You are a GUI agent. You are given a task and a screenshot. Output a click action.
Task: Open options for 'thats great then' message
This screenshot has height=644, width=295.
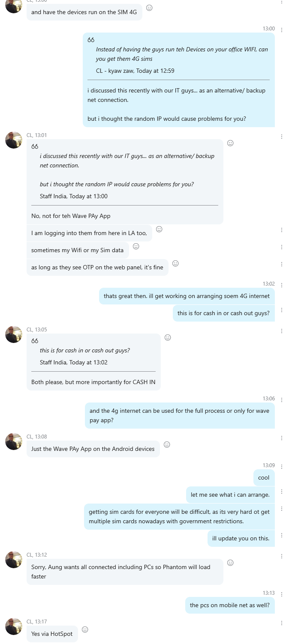coord(282,285)
